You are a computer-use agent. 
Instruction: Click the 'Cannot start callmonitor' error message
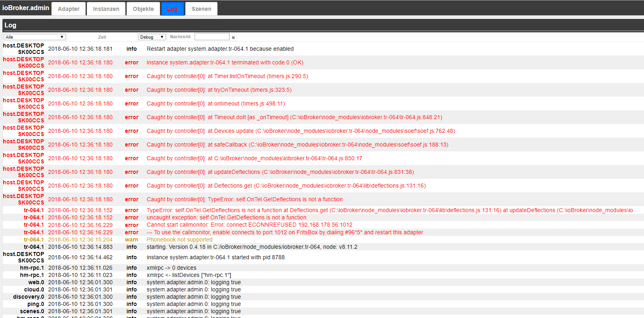click(x=250, y=225)
